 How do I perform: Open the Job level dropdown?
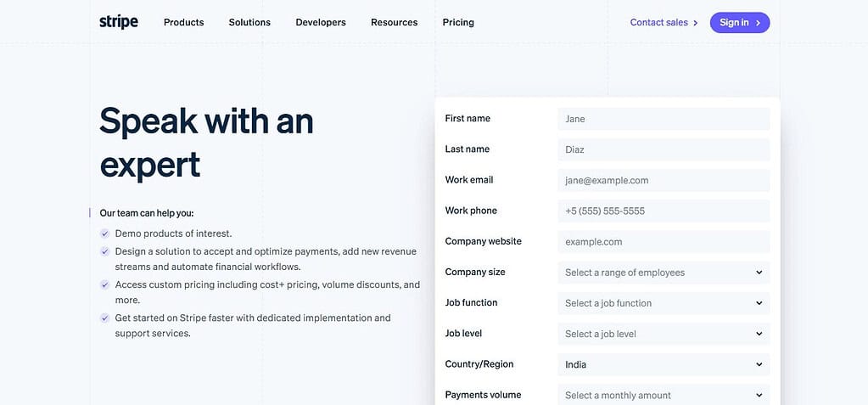coord(664,334)
